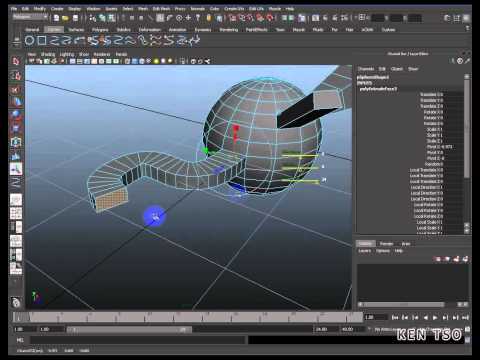480x360 pixels.
Task: Go to start of playback range
Action: (x=395, y=318)
